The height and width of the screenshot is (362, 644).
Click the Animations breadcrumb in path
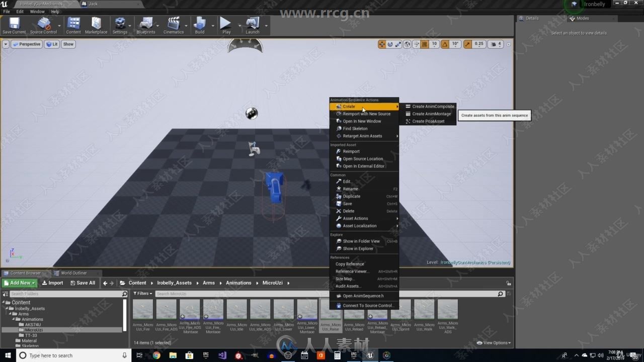[x=238, y=283]
